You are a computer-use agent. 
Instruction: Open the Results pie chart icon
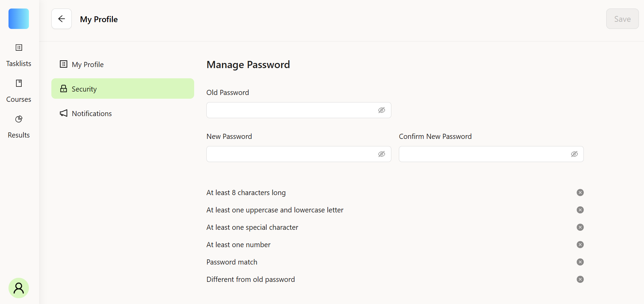(19, 119)
